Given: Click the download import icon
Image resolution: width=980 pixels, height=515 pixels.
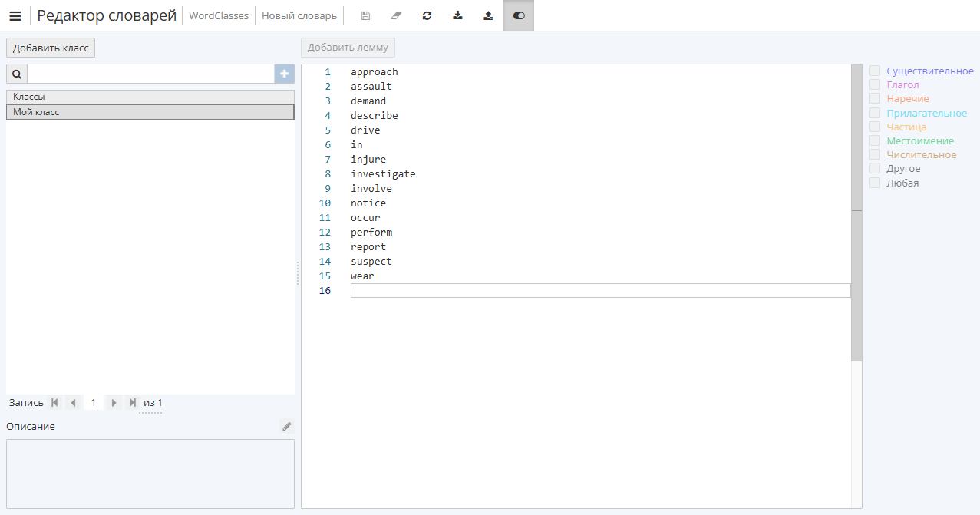Looking at the screenshot, I should point(457,15).
